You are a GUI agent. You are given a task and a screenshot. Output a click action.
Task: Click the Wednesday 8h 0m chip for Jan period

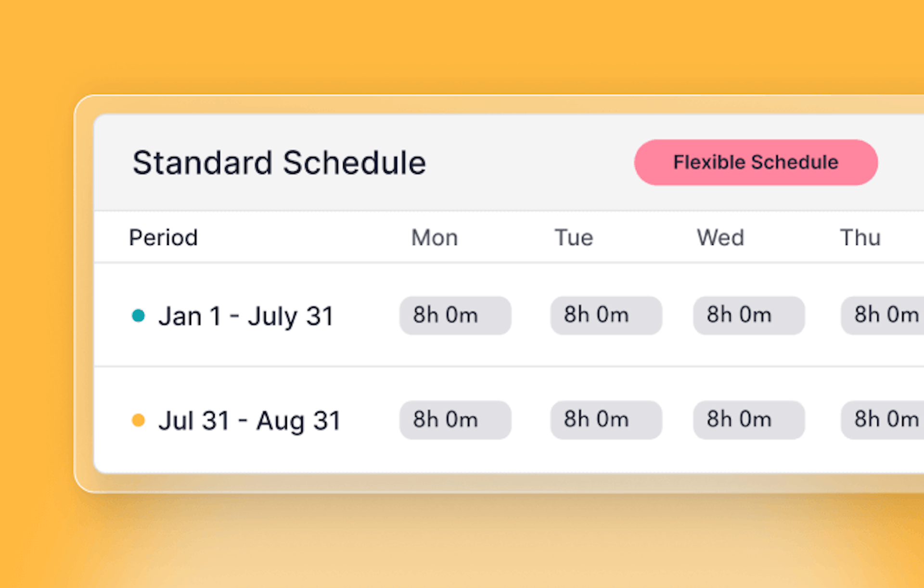[749, 316]
